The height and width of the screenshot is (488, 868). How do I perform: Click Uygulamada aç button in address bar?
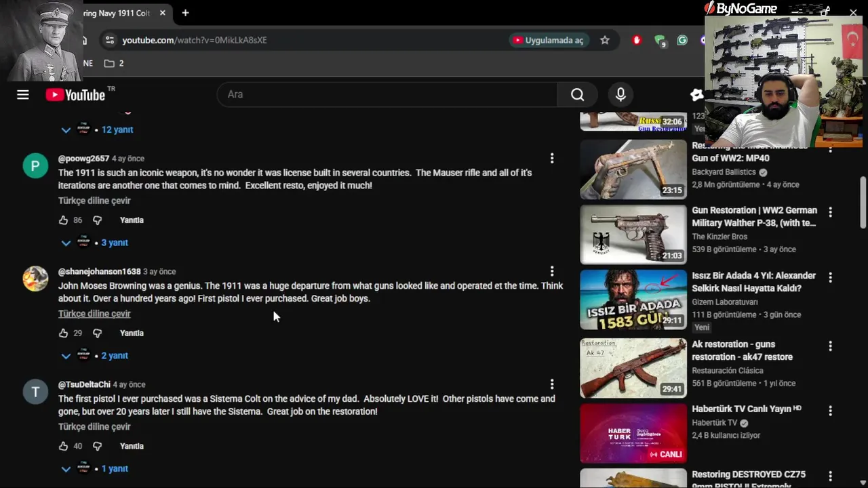pos(548,40)
